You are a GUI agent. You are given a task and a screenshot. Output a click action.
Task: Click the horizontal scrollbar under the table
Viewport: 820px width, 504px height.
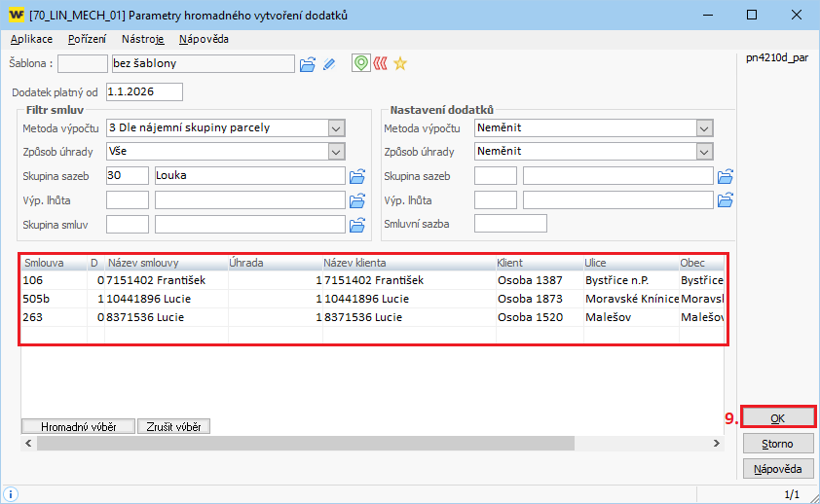370,444
